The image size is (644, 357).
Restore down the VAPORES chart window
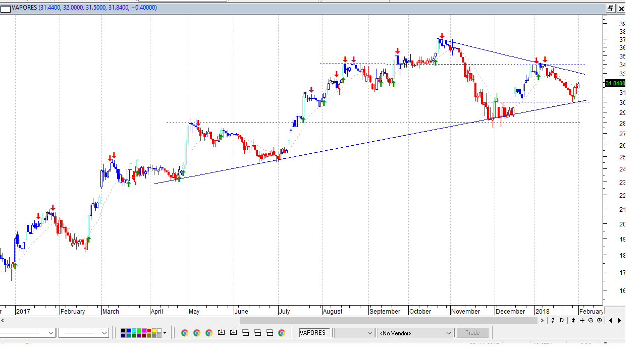point(610,9)
